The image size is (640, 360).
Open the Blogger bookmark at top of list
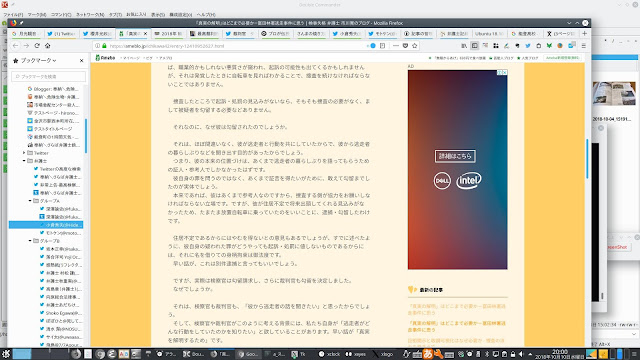tap(53, 89)
